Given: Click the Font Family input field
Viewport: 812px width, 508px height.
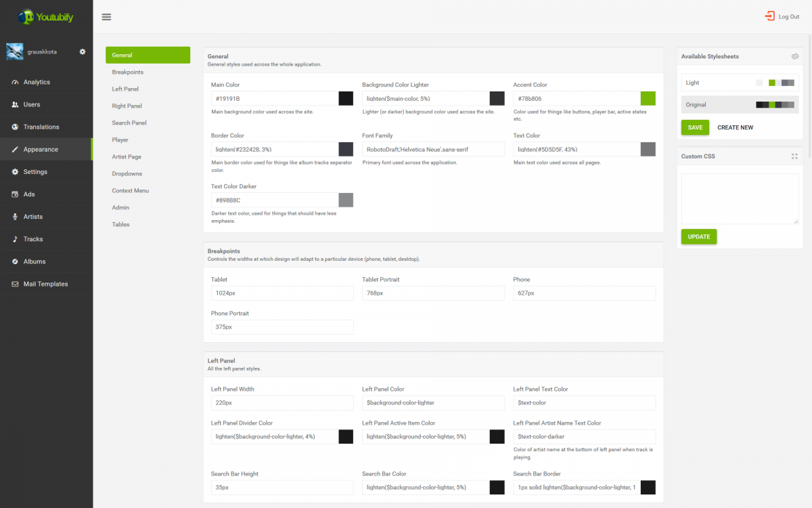Looking at the screenshot, I should [x=433, y=149].
